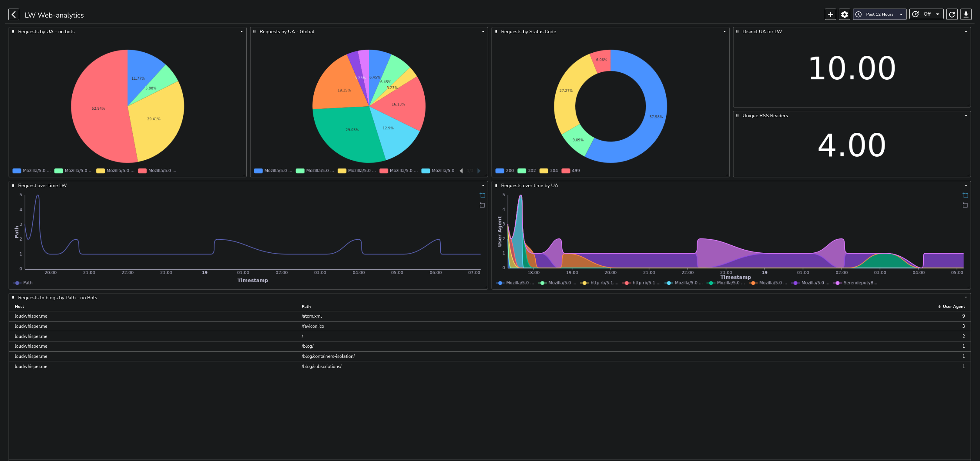
Task: Refresh the dashboard with the circular arrow button
Action: point(952,14)
